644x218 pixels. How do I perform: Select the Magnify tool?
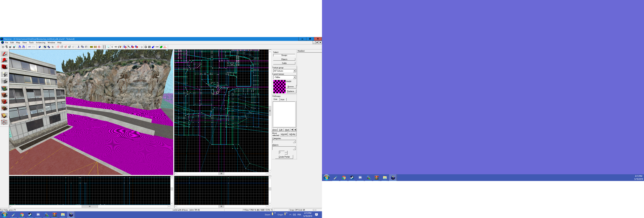tap(5, 60)
